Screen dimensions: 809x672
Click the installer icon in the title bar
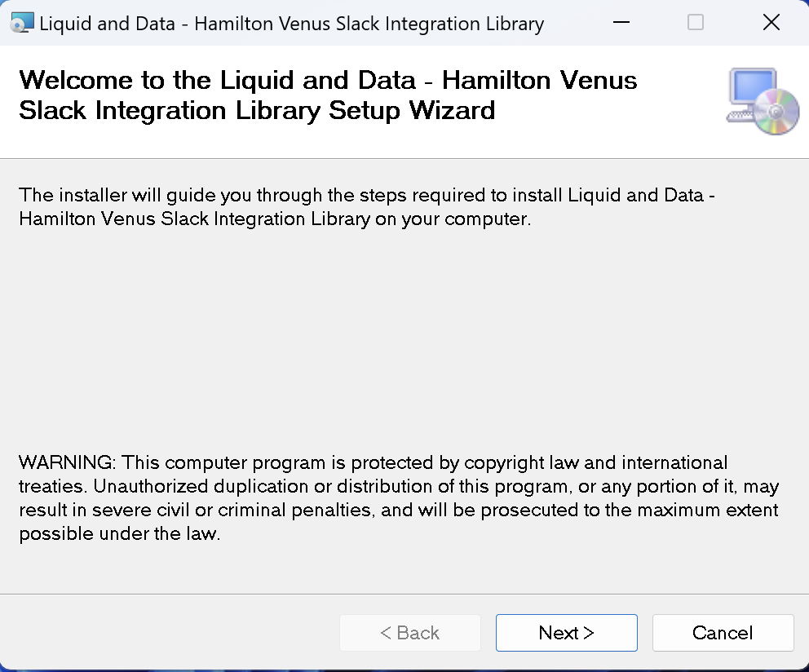pos(22,23)
